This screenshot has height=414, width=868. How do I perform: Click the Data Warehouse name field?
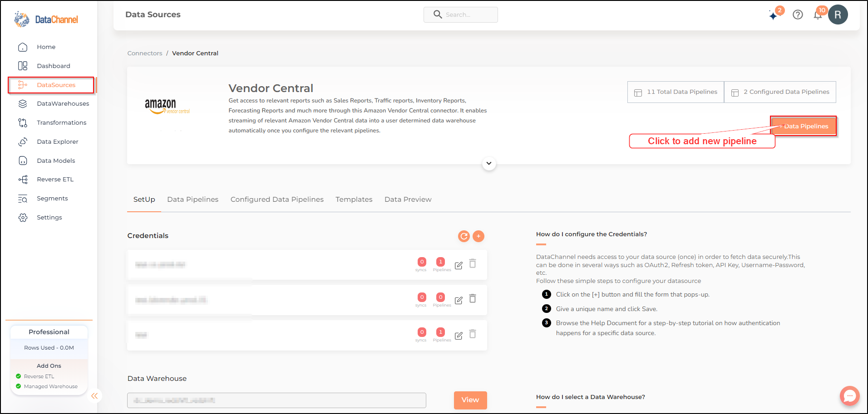[x=276, y=400]
